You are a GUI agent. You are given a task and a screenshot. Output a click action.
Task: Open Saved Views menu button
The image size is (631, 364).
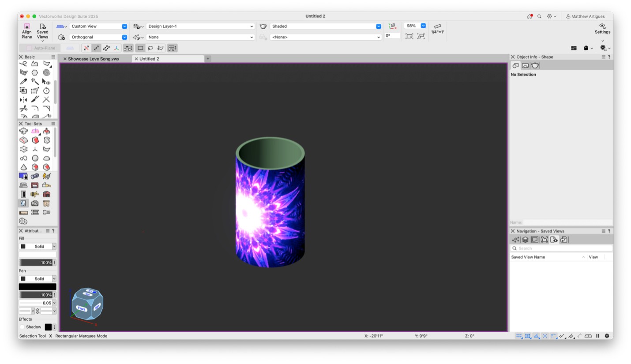click(42, 32)
